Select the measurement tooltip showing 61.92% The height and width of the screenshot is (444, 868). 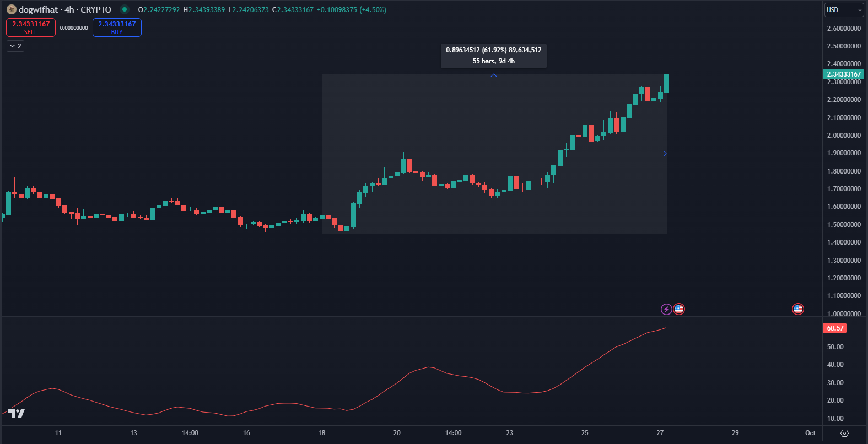point(493,56)
